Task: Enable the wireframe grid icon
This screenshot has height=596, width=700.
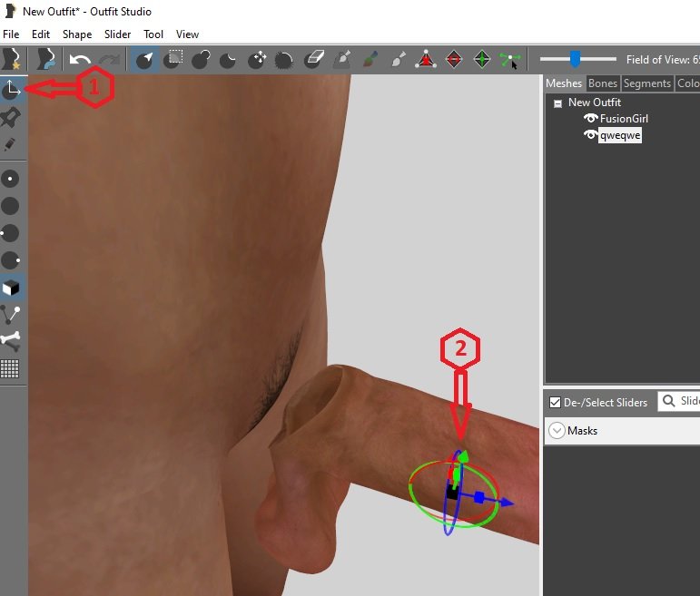Action: [x=11, y=368]
